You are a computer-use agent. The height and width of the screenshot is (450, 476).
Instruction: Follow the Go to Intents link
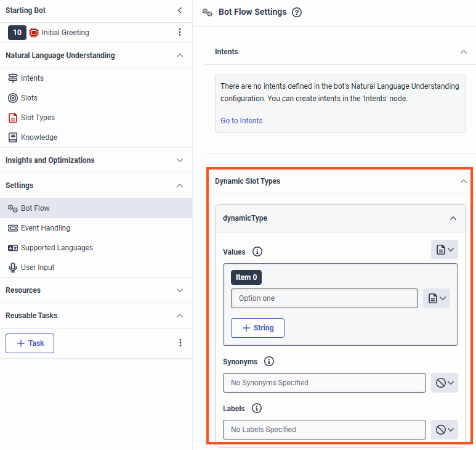tap(241, 121)
